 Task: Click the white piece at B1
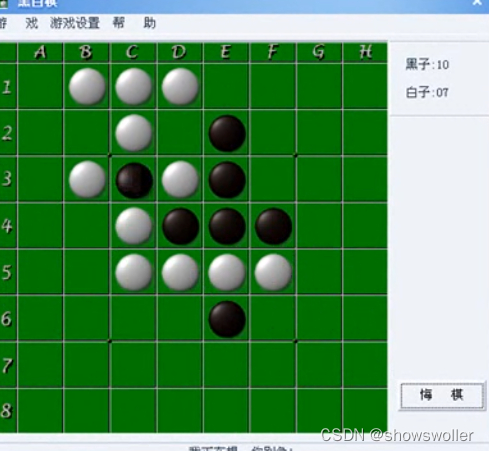click(x=87, y=87)
